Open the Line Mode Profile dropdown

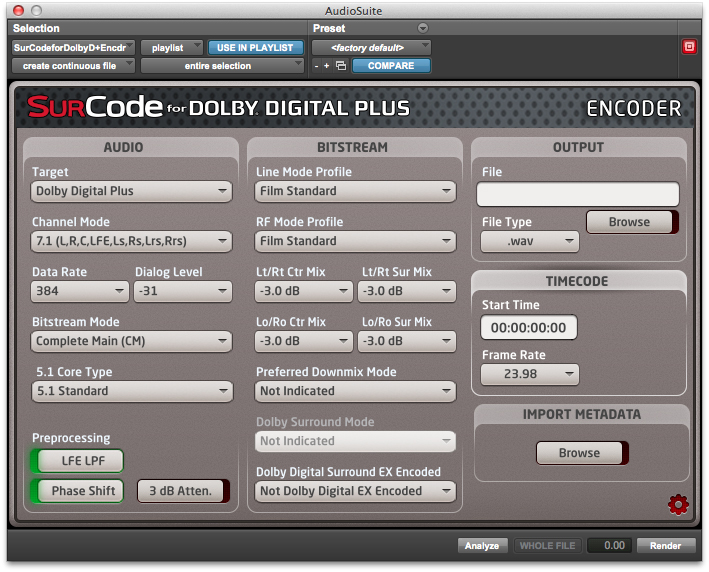tap(355, 191)
